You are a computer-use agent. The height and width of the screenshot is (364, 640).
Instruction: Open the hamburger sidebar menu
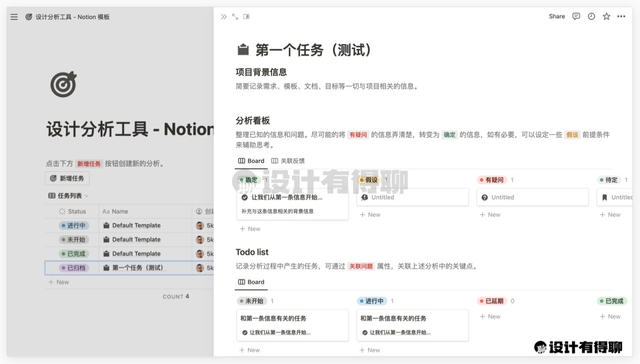point(14,17)
